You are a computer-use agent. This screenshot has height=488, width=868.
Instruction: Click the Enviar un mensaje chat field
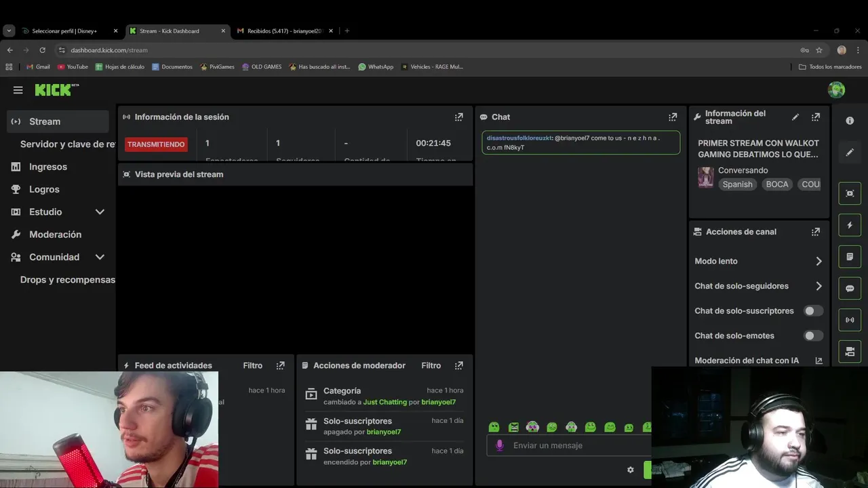[x=570, y=445]
